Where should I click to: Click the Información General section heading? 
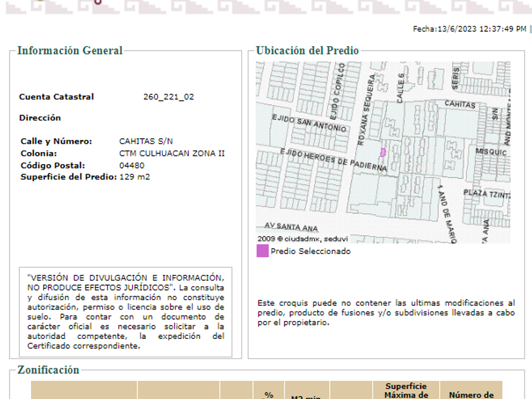pos(70,51)
